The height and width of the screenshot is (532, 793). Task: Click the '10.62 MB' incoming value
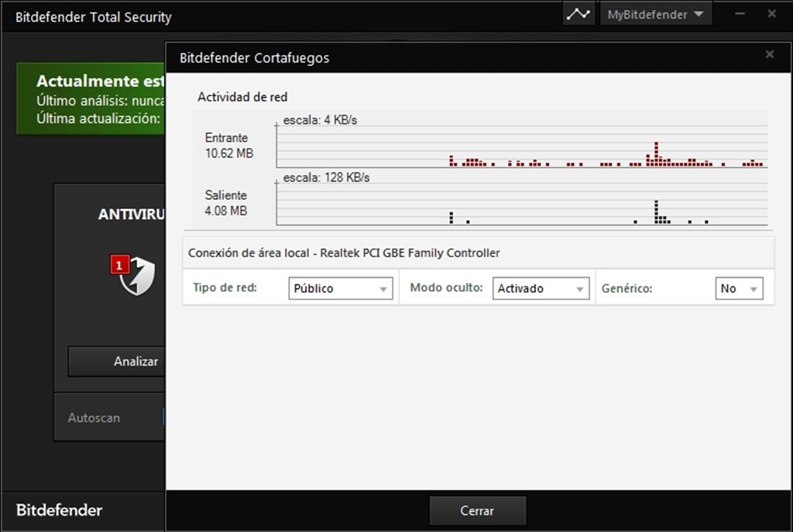point(229,153)
